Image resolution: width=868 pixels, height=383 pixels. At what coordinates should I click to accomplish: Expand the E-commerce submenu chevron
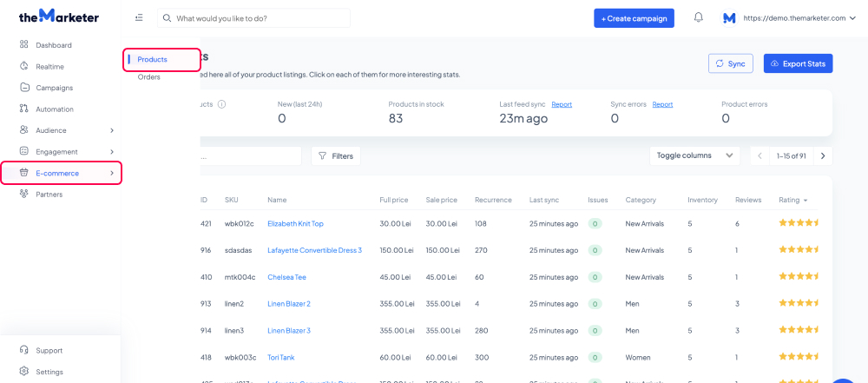click(x=112, y=174)
